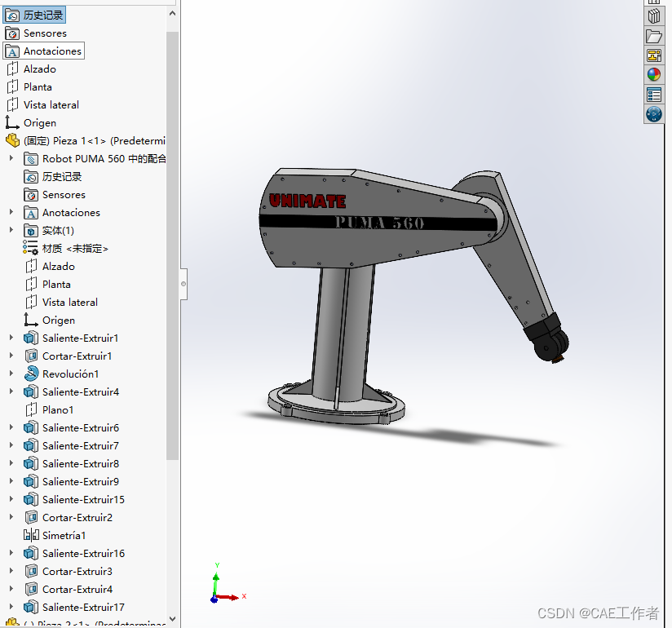672x628 pixels.
Task: Click the PUMA 560 label on robot arm
Action: point(379,223)
